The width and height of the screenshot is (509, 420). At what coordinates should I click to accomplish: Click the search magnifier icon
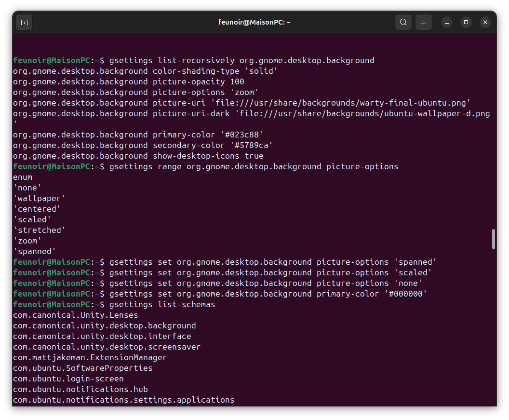click(403, 22)
